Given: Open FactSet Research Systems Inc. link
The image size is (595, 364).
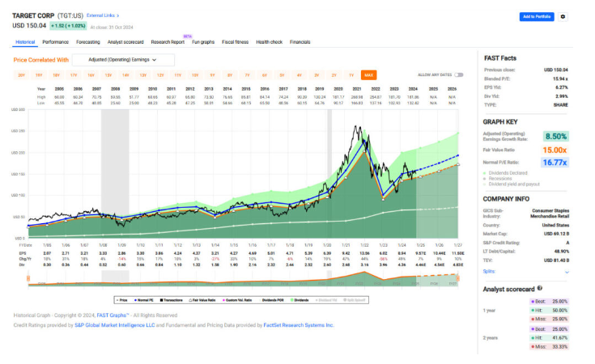Looking at the screenshot, I should pos(299,325).
